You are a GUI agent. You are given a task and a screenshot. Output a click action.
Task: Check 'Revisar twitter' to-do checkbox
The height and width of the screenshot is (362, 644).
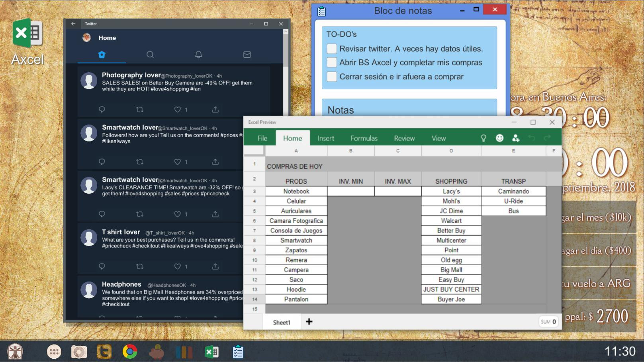(332, 49)
